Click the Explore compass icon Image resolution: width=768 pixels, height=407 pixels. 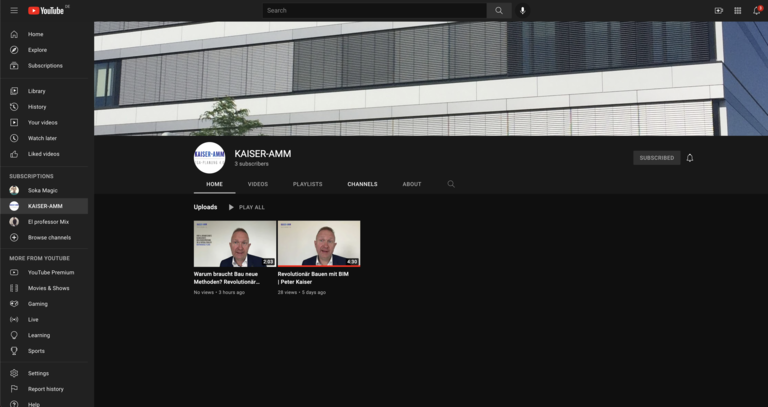click(x=14, y=50)
